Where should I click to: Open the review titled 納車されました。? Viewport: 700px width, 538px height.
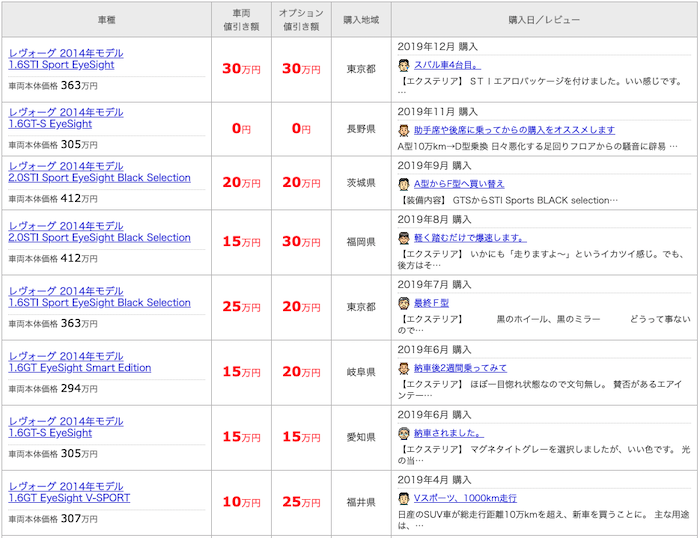pyautogui.click(x=449, y=433)
